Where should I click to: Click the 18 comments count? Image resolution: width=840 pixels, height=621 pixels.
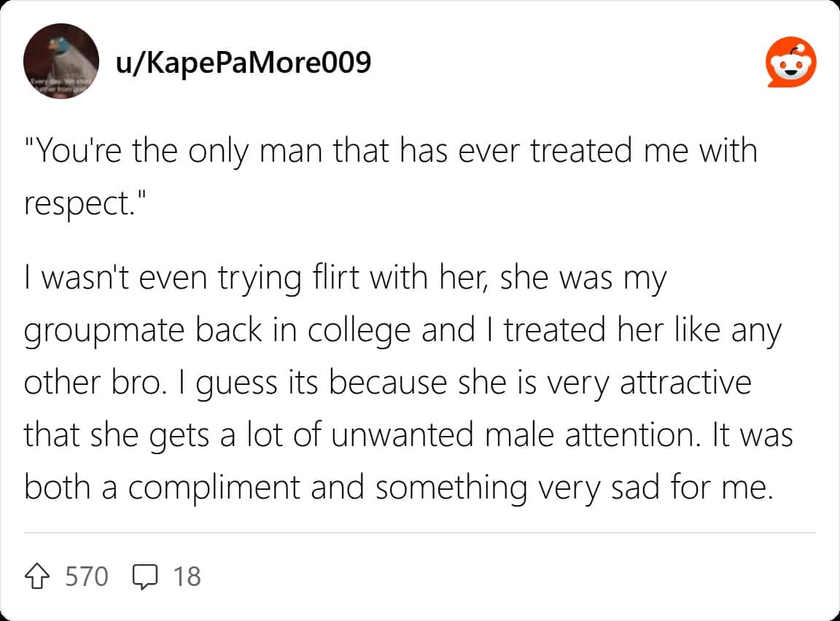tap(187, 577)
